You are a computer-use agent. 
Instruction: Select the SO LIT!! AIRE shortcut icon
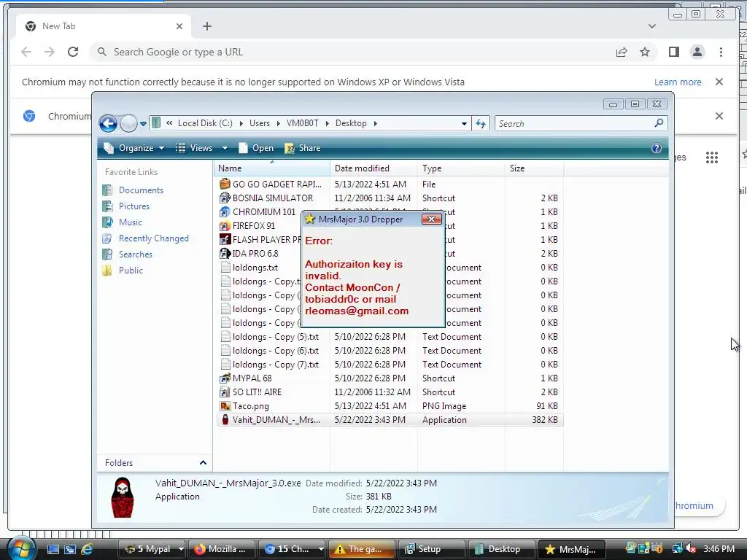[225, 392]
